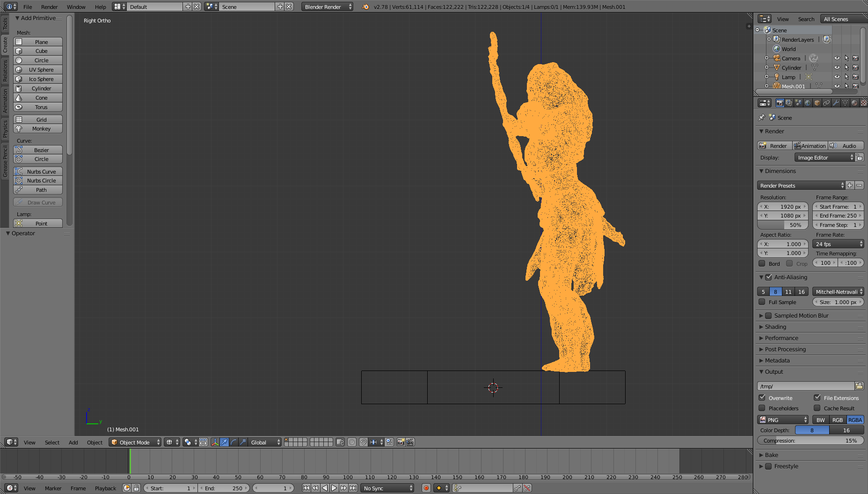Open the 24 fps frame rate dropdown
The width and height of the screenshot is (868, 494).
point(838,244)
